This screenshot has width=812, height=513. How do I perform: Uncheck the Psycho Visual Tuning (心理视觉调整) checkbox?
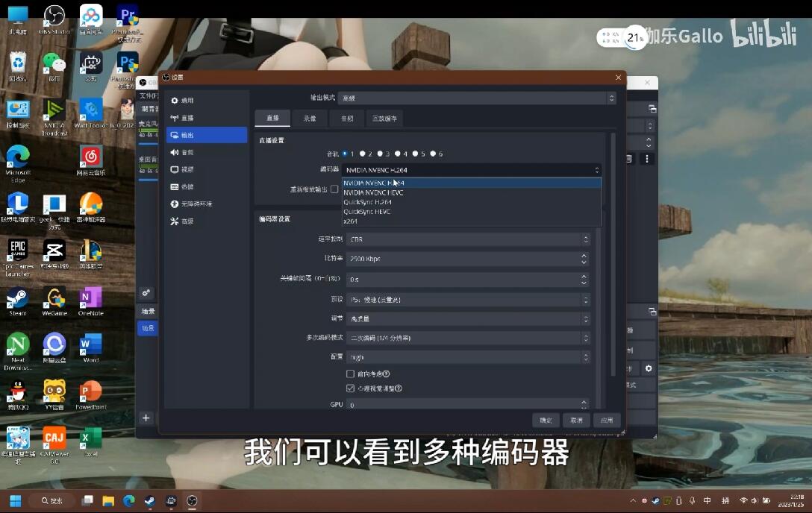(x=350, y=388)
